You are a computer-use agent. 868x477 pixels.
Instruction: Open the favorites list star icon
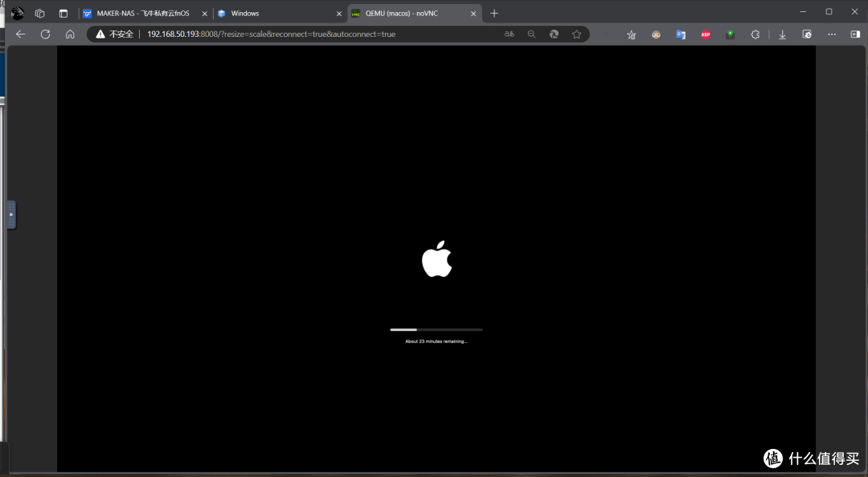click(x=632, y=34)
